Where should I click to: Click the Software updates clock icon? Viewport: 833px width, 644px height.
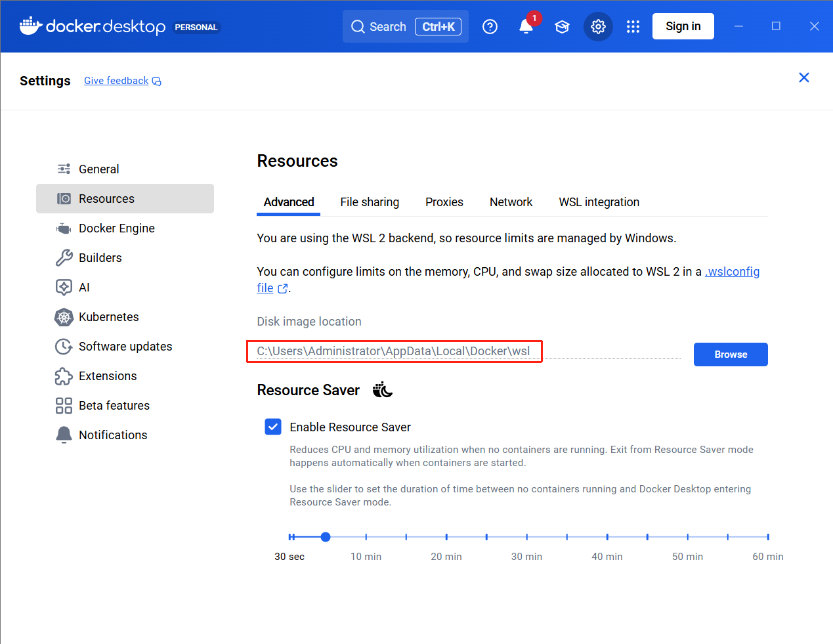point(64,346)
